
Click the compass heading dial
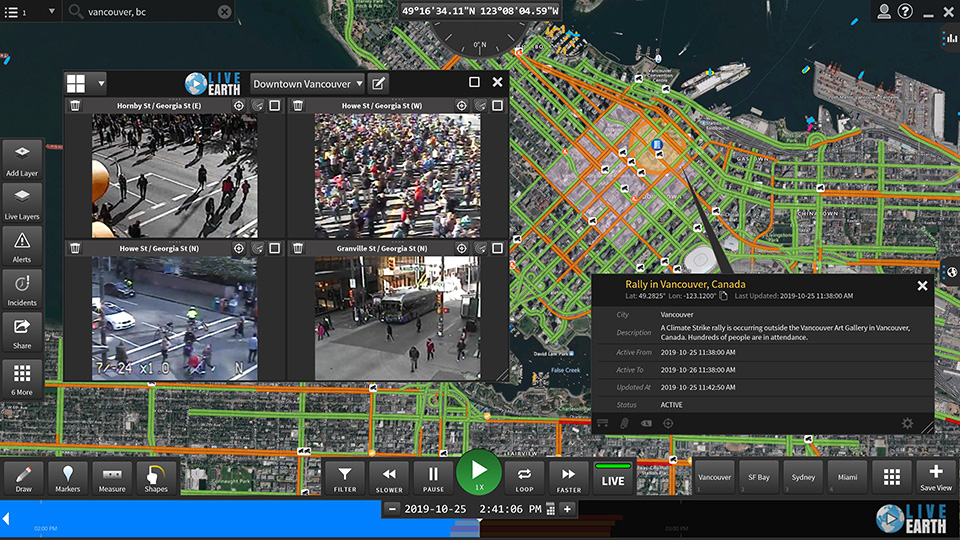(x=479, y=40)
